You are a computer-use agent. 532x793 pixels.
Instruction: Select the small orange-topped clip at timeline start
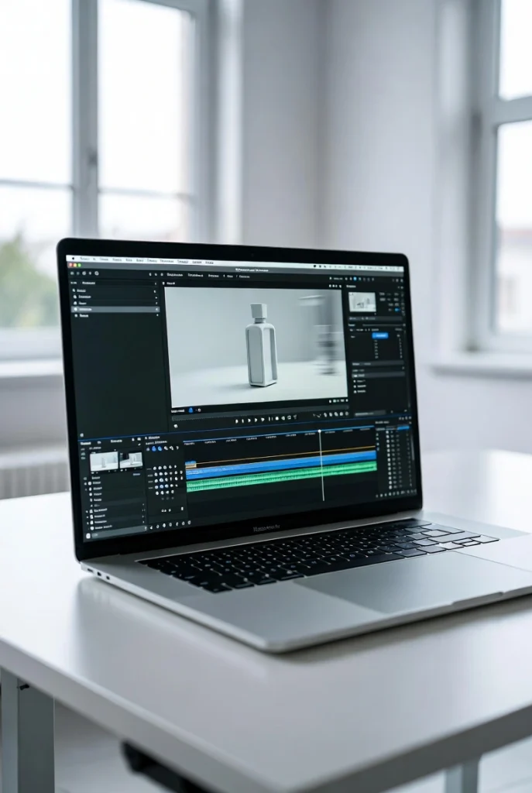(190, 463)
